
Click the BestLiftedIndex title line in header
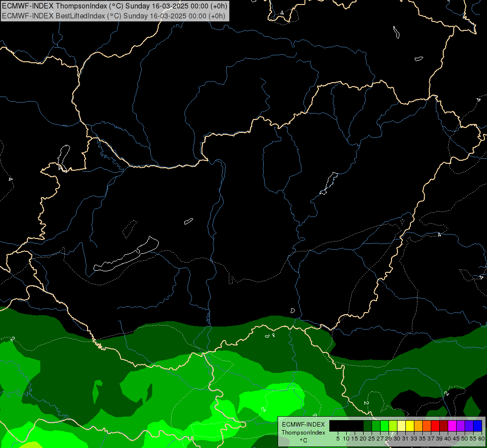coord(114,15)
